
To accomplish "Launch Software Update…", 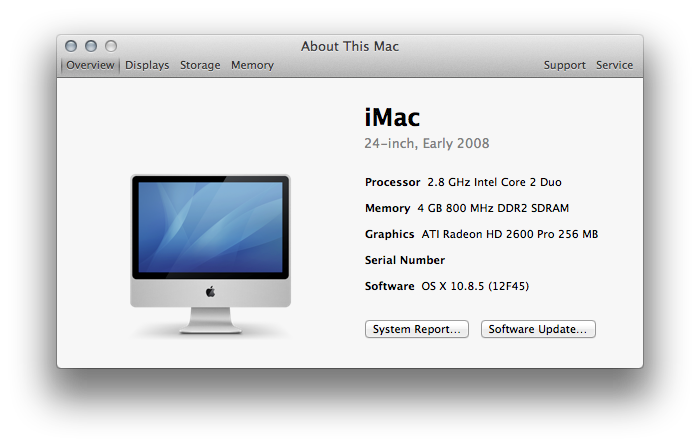I will (538, 329).
